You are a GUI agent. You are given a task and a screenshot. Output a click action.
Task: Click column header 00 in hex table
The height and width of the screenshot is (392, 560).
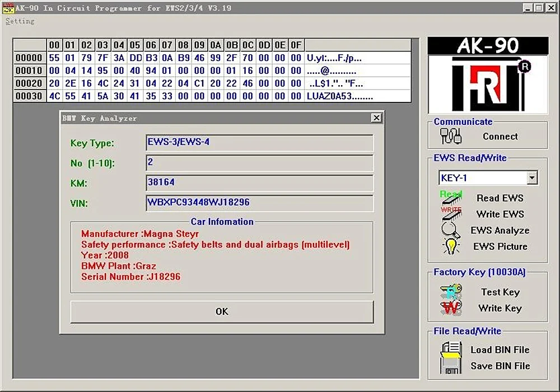click(54, 45)
